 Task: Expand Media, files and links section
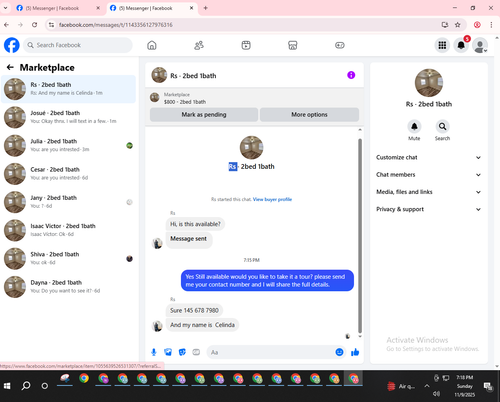pos(429,192)
